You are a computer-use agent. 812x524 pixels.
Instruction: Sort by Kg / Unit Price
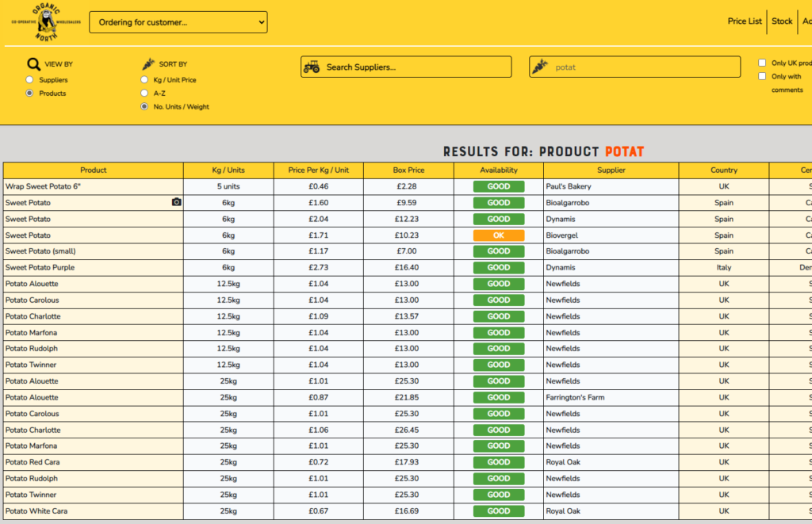click(144, 80)
